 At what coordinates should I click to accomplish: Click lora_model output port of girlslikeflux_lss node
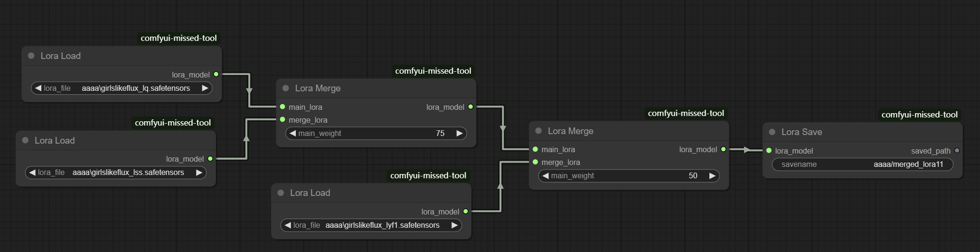pyautogui.click(x=210, y=158)
